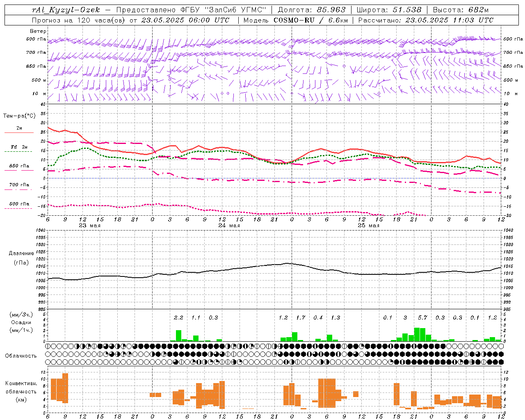Click the 500 гПа temperature legend entry
Image resolution: width=525 pixels, height=420 pixels.
pyautogui.click(x=19, y=203)
